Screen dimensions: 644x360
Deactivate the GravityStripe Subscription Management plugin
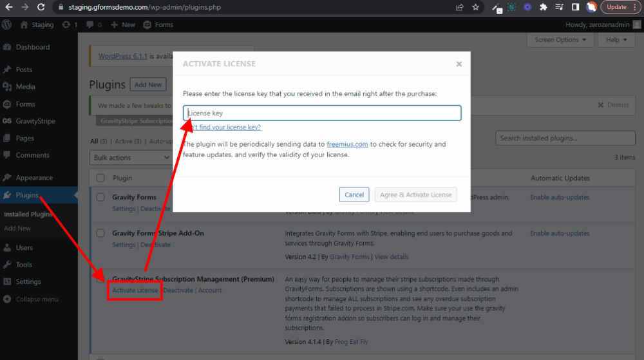tap(178, 290)
